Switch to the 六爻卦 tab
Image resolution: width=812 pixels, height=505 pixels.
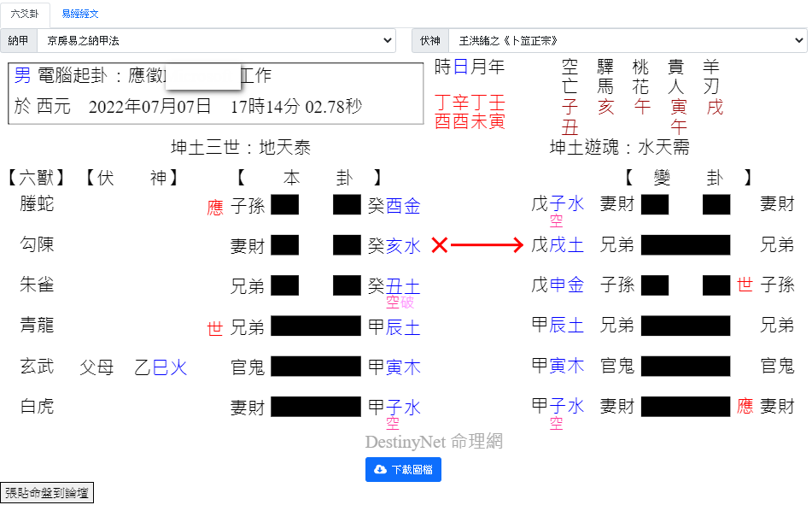25,14
